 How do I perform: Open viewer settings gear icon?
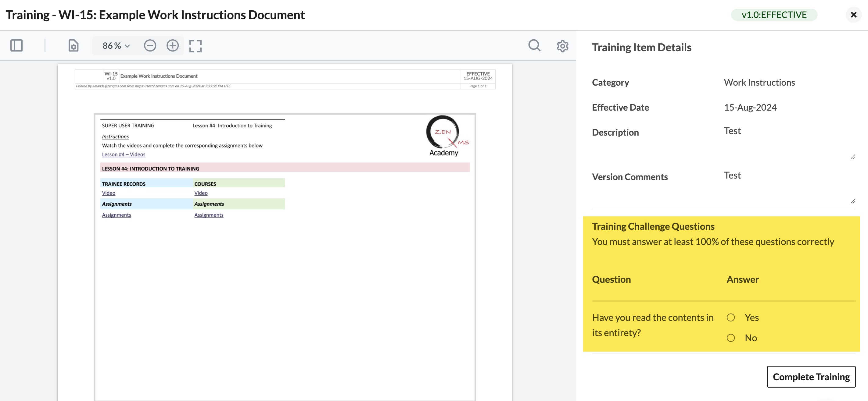click(562, 46)
